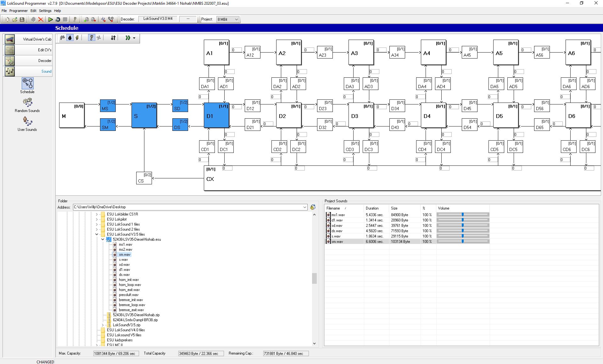Switch to Edit CV's section

point(28,50)
